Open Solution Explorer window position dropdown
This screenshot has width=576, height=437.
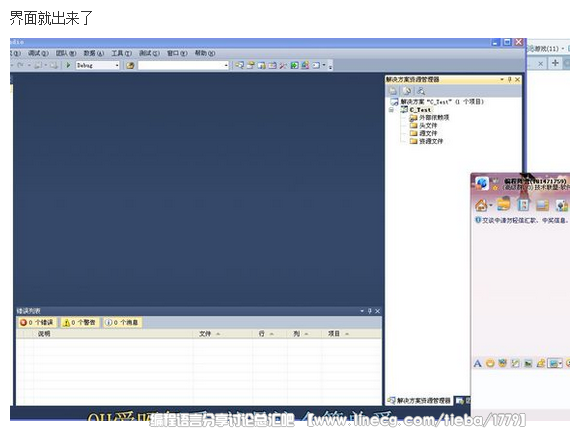pos(502,79)
